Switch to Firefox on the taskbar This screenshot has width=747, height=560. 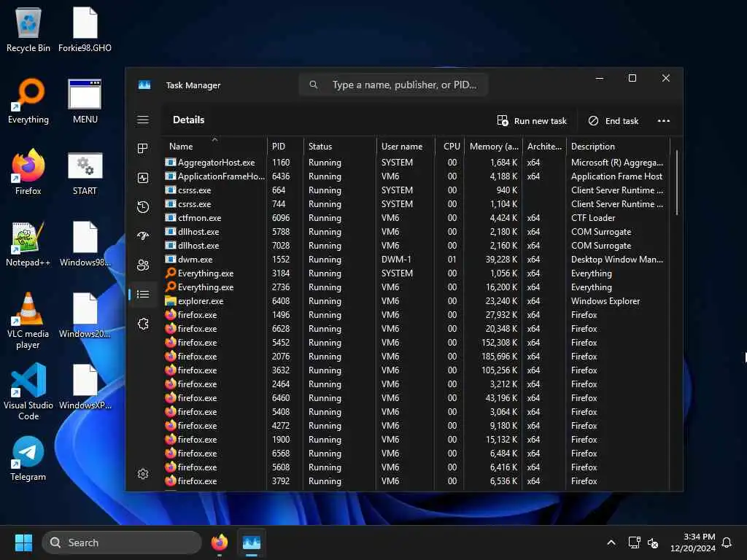[219, 542]
